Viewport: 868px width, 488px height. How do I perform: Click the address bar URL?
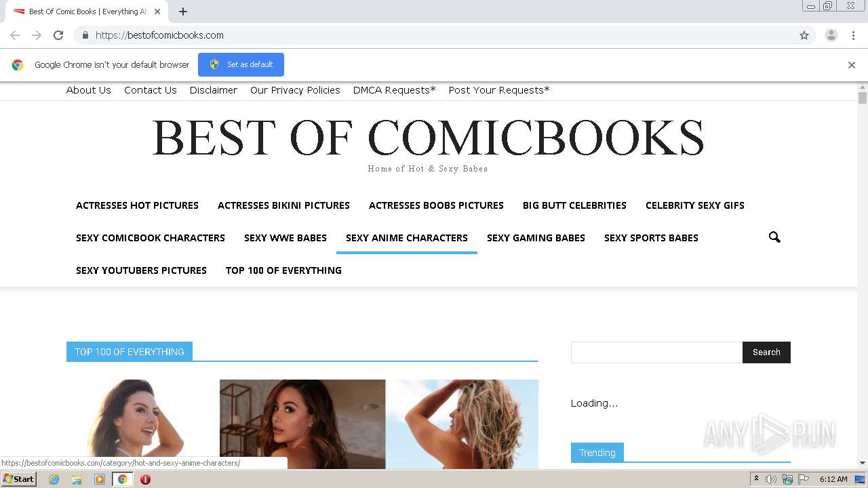pos(159,35)
